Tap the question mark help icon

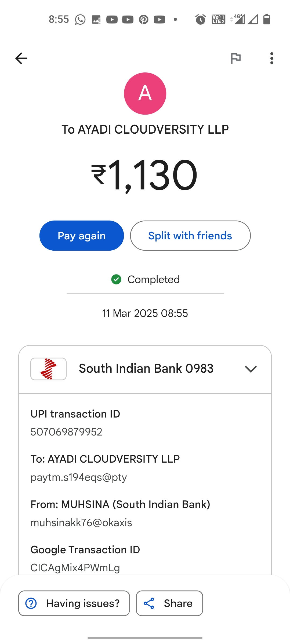(31, 603)
